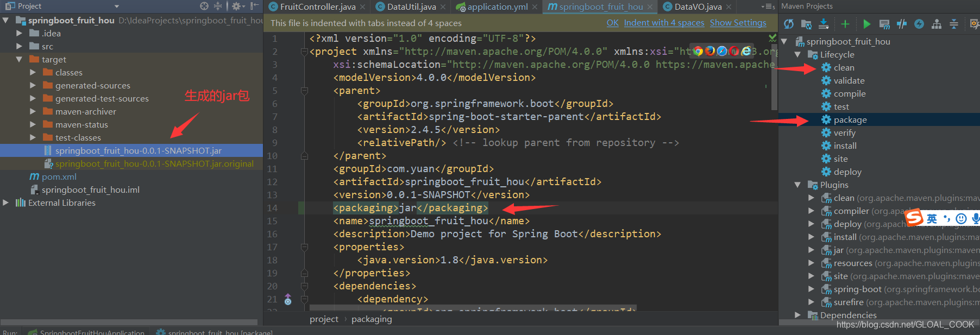Viewport: 980px width, 335px height.
Task: Click project breadcrumb
Action: (324, 319)
